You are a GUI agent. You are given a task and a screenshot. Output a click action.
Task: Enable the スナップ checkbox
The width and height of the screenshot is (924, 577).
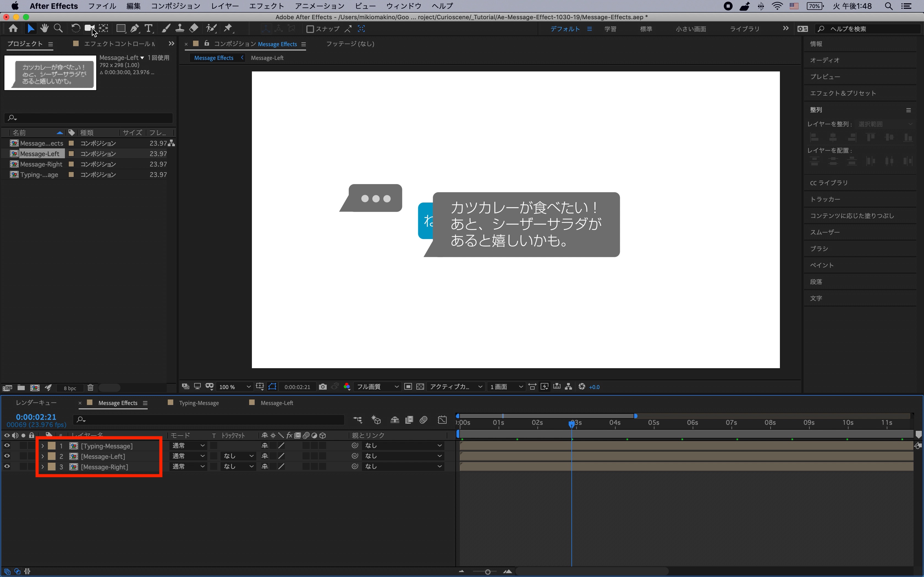[x=310, y=29]
